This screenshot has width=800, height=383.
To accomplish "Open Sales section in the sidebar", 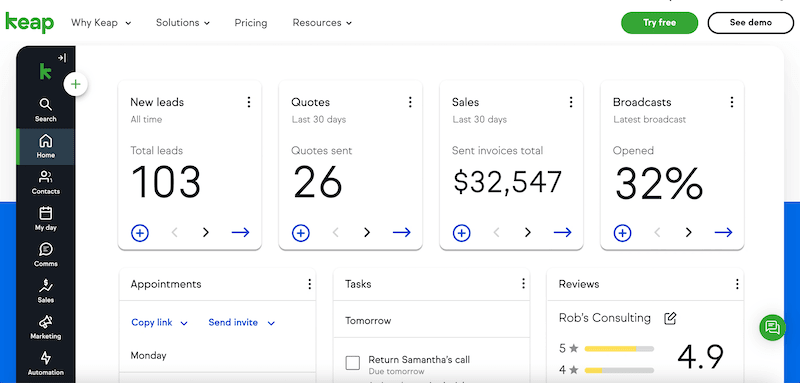I will (45, 291).
